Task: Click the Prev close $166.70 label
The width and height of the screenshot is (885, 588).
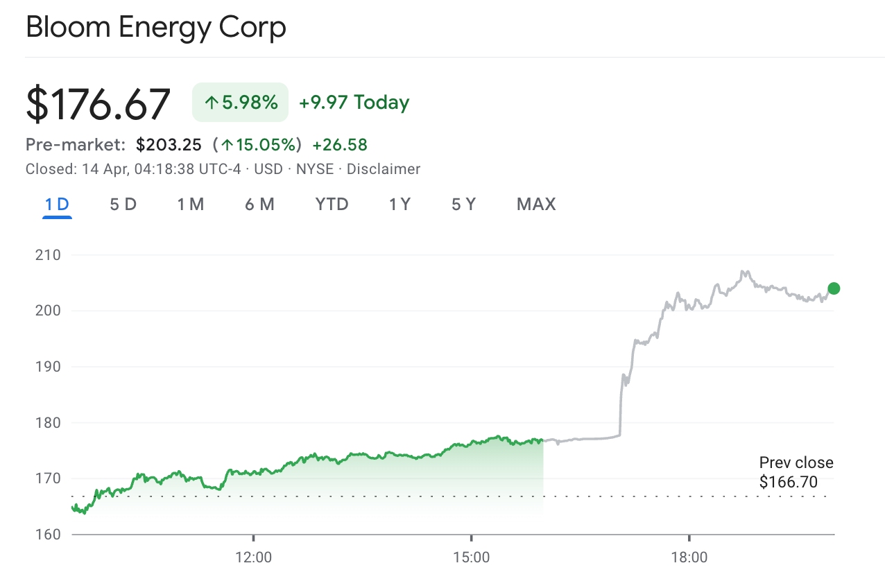Action: pos(795,472)
